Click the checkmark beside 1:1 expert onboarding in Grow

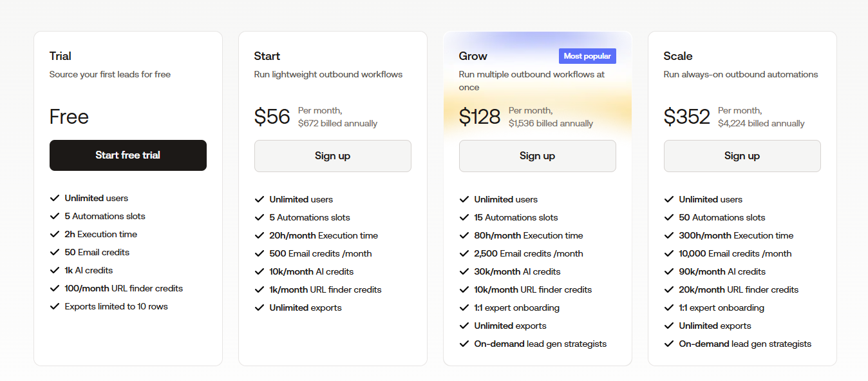pyautogui.click(x=464, y=308)
